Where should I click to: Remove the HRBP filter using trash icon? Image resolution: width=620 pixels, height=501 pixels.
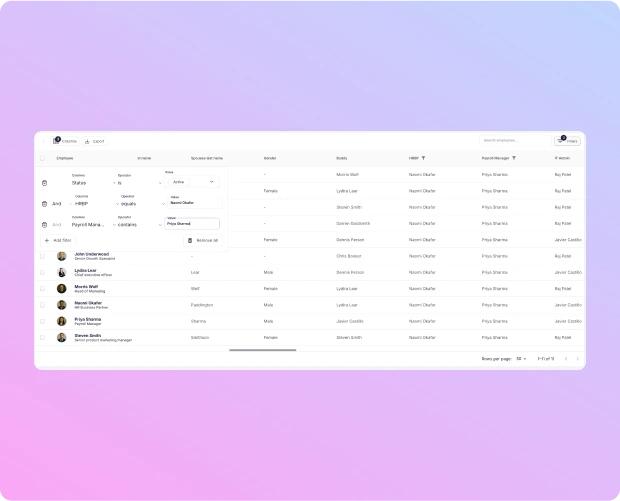[45, 204]
